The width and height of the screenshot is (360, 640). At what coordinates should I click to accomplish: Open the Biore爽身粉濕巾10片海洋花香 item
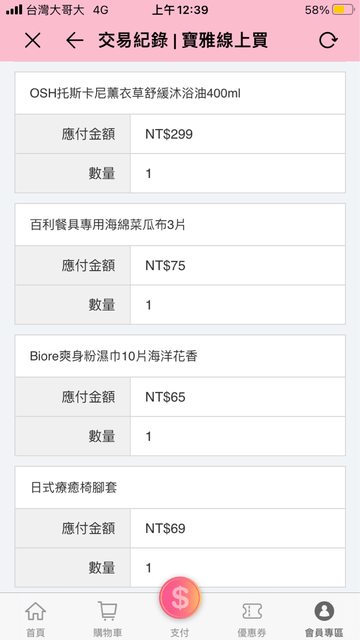pos(180,356)
